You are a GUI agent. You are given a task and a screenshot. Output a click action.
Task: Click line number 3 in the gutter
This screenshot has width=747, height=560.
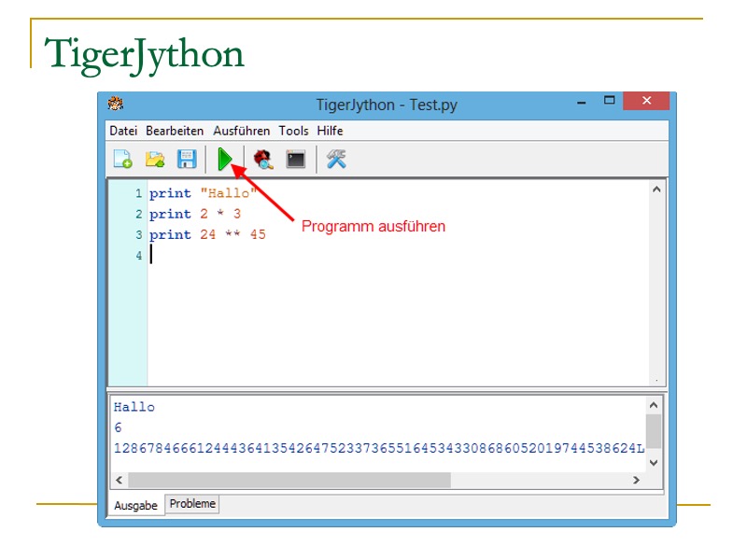pos(138,235)
